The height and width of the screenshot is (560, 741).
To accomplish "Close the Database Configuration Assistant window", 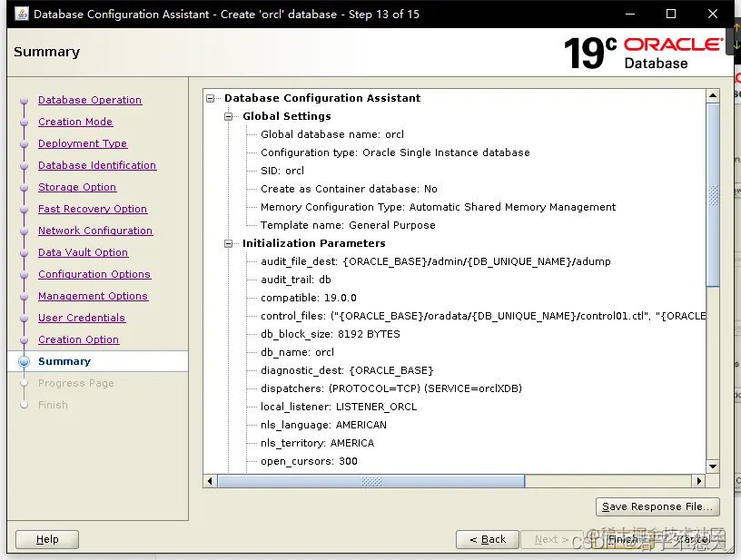I will [713, 14].
